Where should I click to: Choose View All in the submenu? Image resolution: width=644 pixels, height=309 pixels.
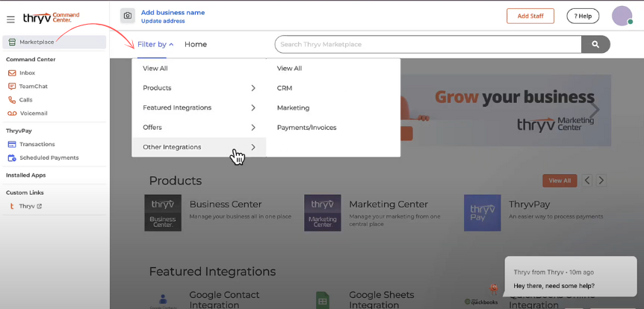point(290,69)
